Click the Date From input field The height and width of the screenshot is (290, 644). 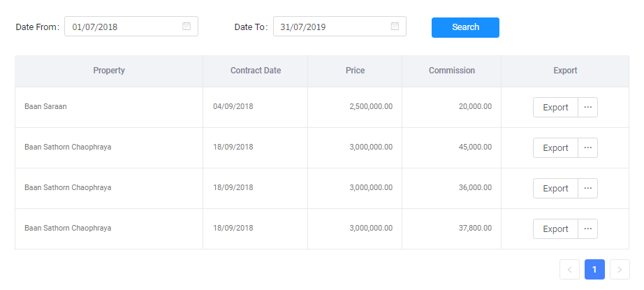122,27
